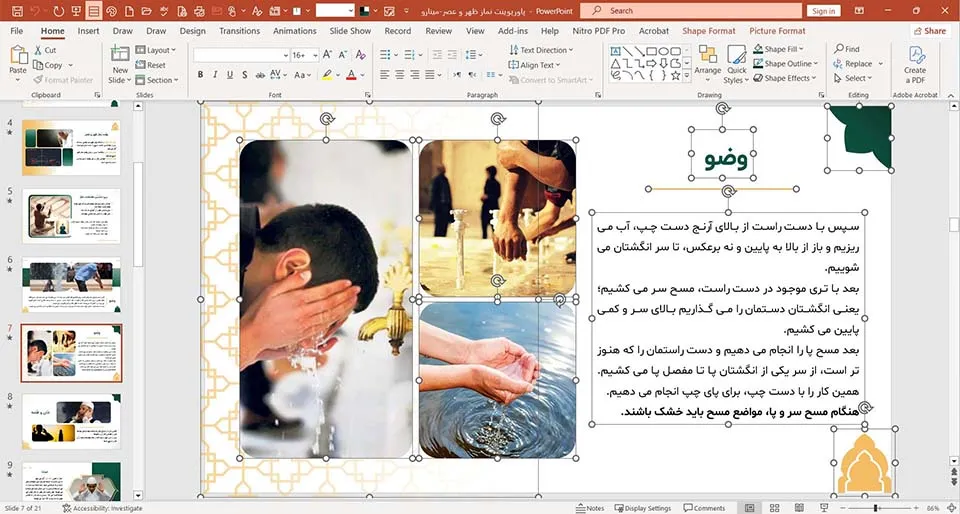The height and width of the screenshot is (514, 960).
Task: Toggle Strikethrough formatting
Action: [x=260, y=75]
